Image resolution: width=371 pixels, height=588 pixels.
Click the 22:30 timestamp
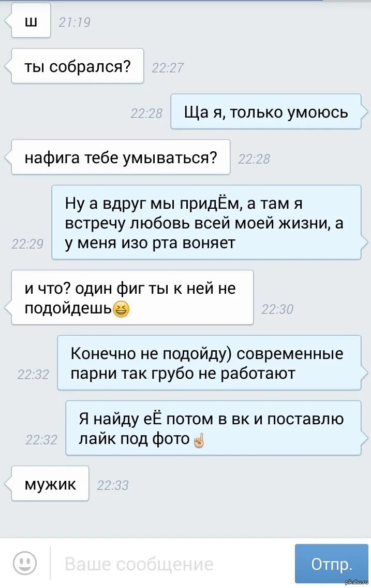[277, 309]
